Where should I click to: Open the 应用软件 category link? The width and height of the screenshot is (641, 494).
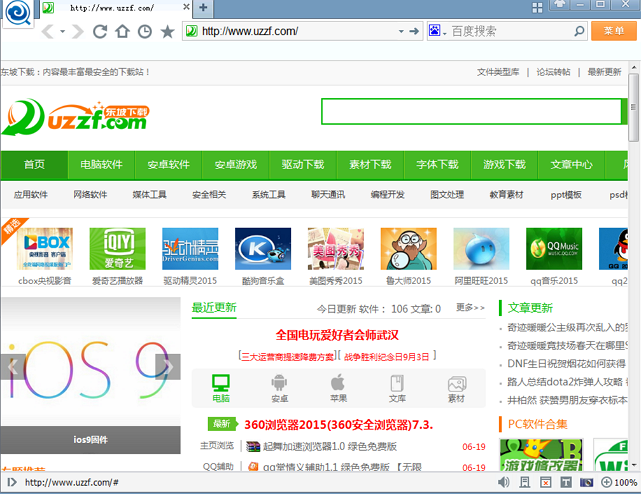click(x=31, y=195)
